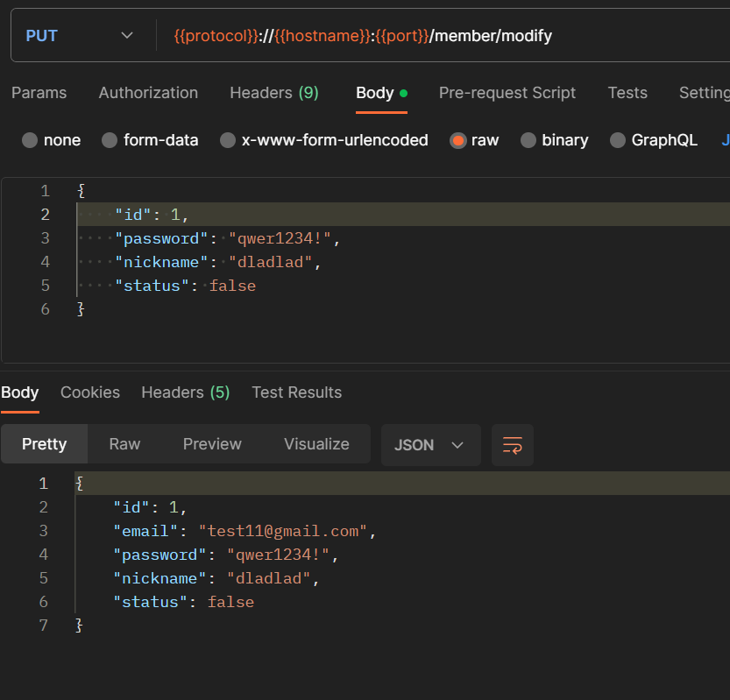This screenshot has width=730, height=700.
Task: Switch response view to Preview
Action: (x=212, y=444)
